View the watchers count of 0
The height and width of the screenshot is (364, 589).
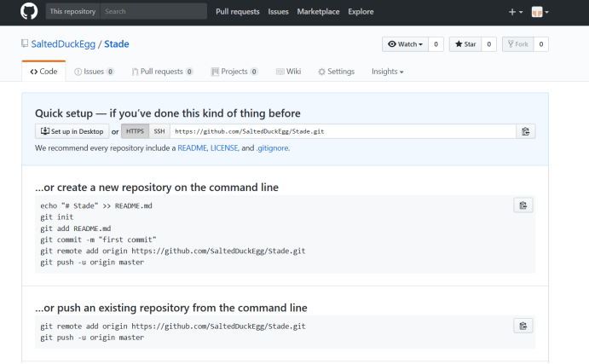[436, 44]
